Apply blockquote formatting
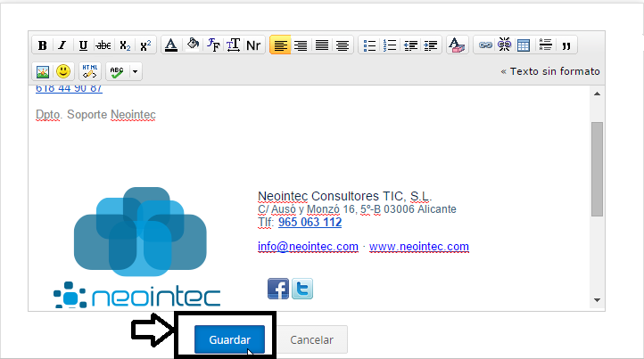The width and height of the screenshot is (644, 359). coord(566,45)
